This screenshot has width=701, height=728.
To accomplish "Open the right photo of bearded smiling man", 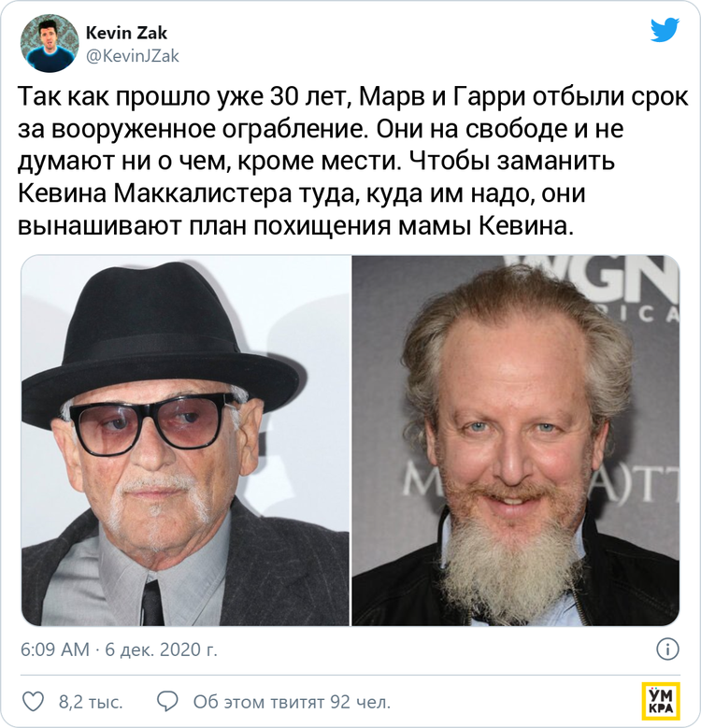I will pyautogui.click(x=515, y=440).
